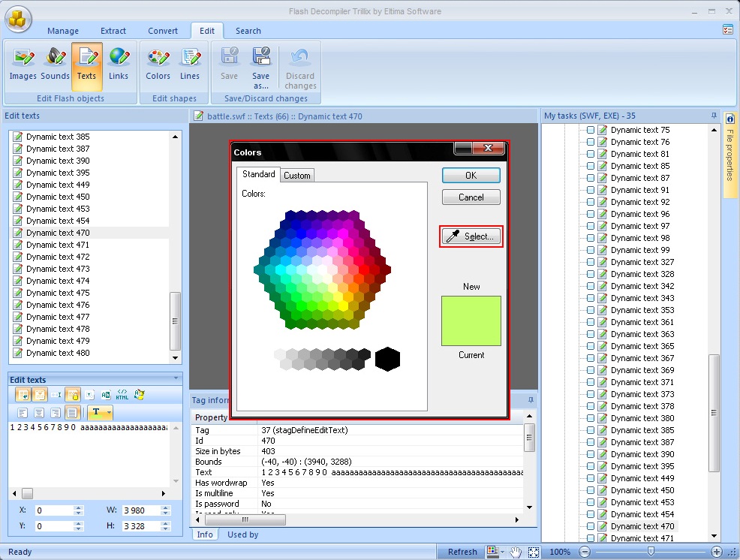Open the text color dropdown arrow

[109, 413]
